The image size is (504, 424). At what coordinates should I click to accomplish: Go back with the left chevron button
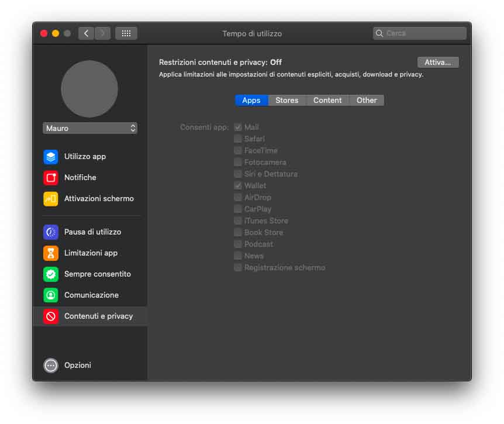[x=86, y=33]
